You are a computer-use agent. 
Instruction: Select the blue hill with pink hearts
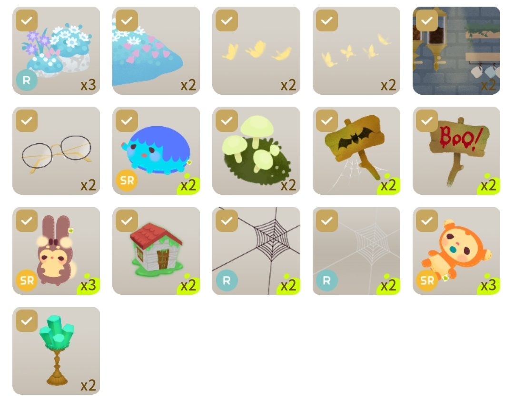pos(156,50)
